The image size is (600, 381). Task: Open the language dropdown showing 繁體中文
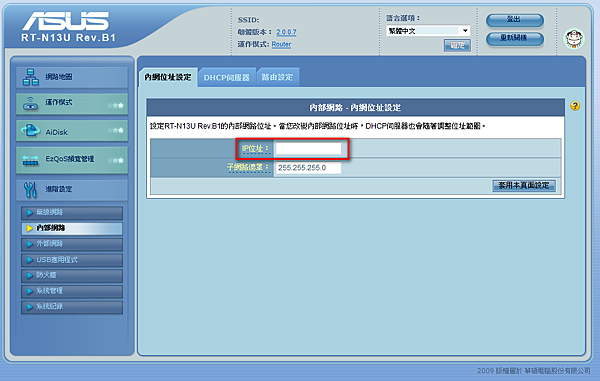(x=428, y=31)
